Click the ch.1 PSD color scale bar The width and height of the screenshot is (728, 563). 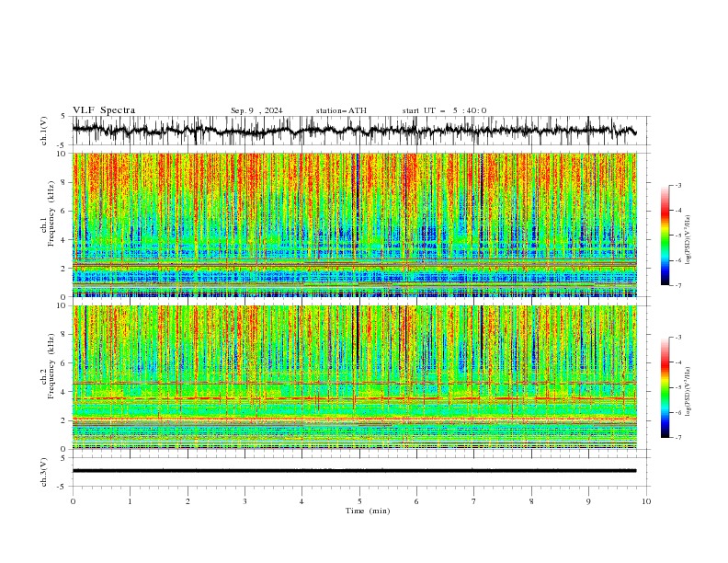tap(665, 236)
